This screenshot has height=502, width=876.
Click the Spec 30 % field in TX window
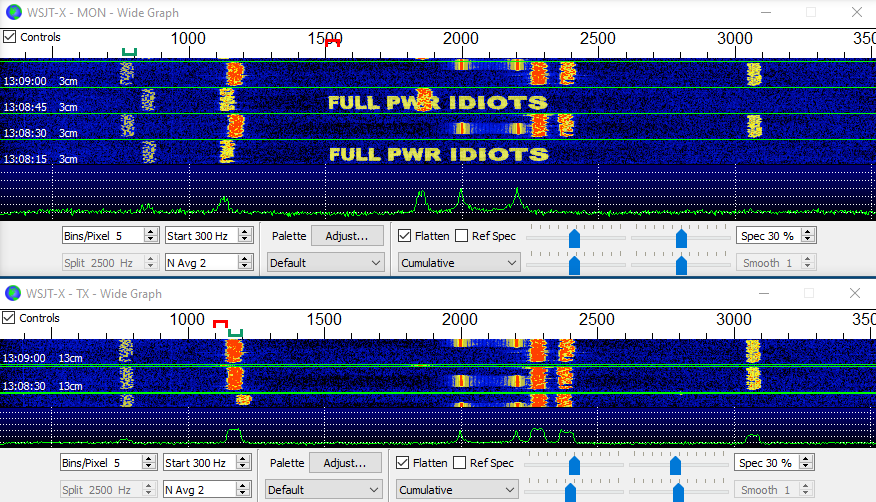pyautogui.click(x=767, y=463)
